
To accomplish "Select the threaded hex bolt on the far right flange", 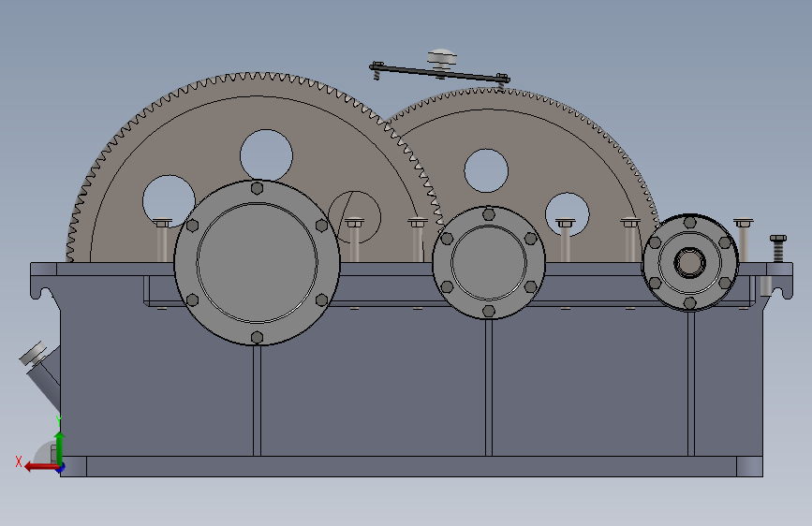I will click(x=778, y=249).
